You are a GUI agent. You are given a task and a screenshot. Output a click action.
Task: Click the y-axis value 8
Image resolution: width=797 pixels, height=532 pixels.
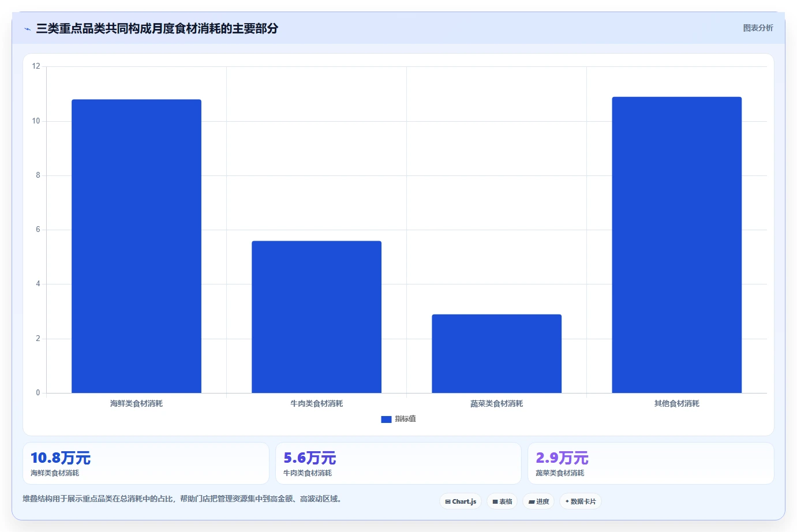pyautogui.click(x=38, y=175)
